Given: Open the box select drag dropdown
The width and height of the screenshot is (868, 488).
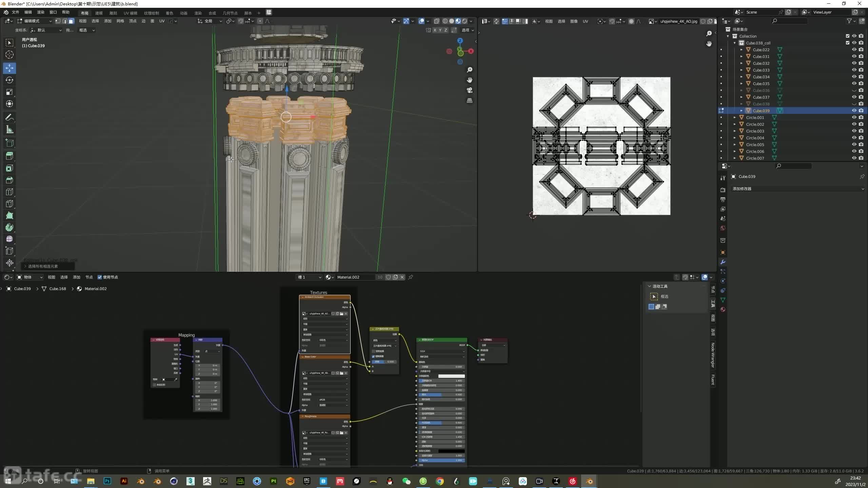Looking at the screenshot, I should pos(87,30).
